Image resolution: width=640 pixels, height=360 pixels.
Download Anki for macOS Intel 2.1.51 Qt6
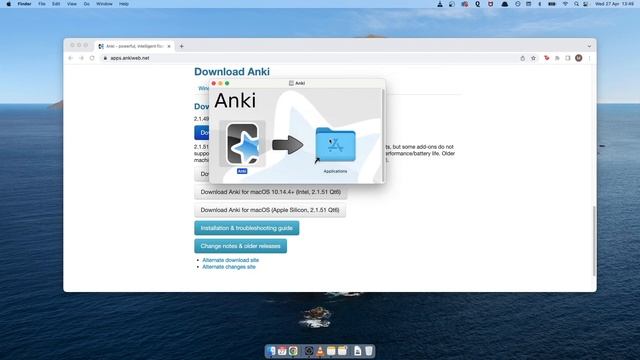pyautogui.click(x=271, y=192)
